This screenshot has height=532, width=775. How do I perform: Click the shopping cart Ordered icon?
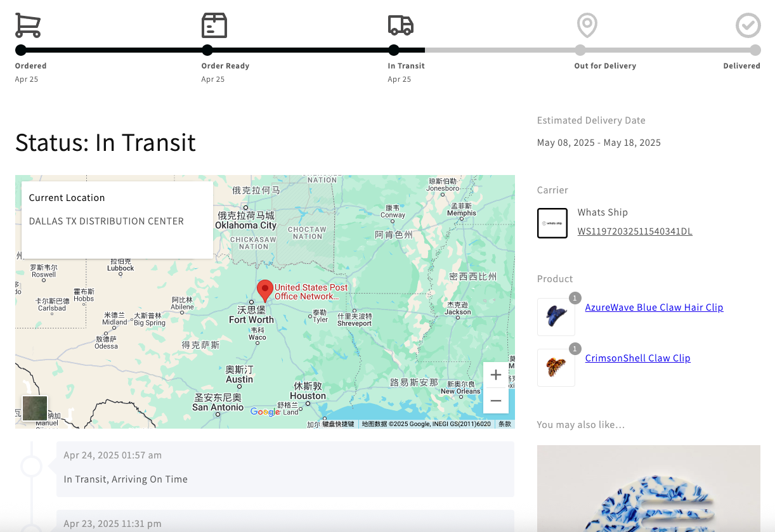[x=28, y=25]
